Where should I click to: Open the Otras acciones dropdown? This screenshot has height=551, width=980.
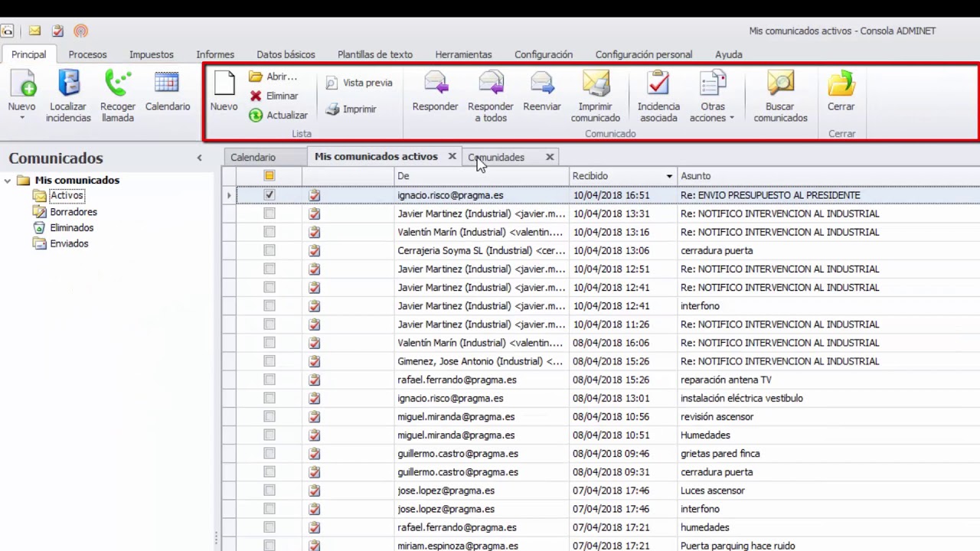click(x=711, y=96)
